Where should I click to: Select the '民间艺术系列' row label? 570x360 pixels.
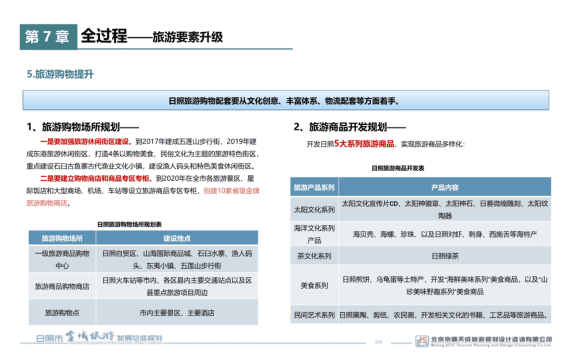coord(314,315)
